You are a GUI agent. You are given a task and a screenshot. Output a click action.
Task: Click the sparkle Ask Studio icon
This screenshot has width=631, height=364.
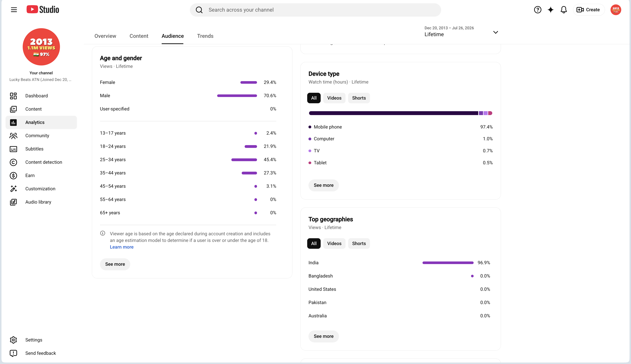551,10
